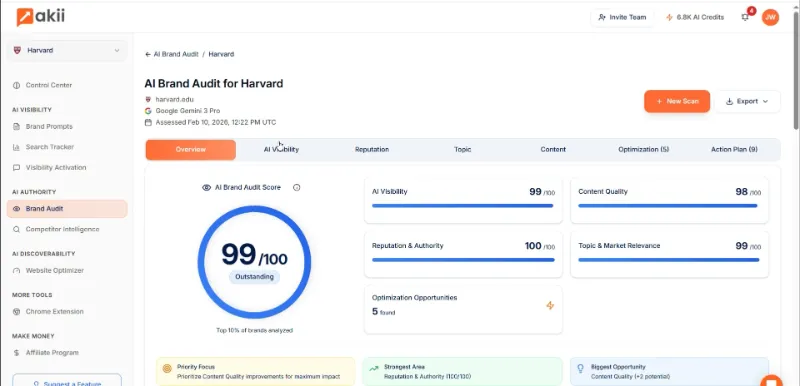Click the Biggest Opportunity lightbulb icon

tap(580, 368)
